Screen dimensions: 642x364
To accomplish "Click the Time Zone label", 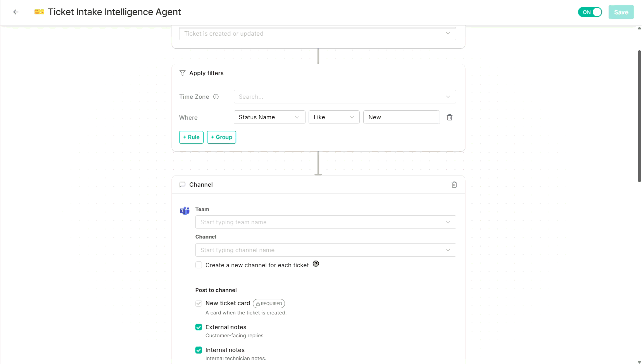I will click(x=194, y=97).
